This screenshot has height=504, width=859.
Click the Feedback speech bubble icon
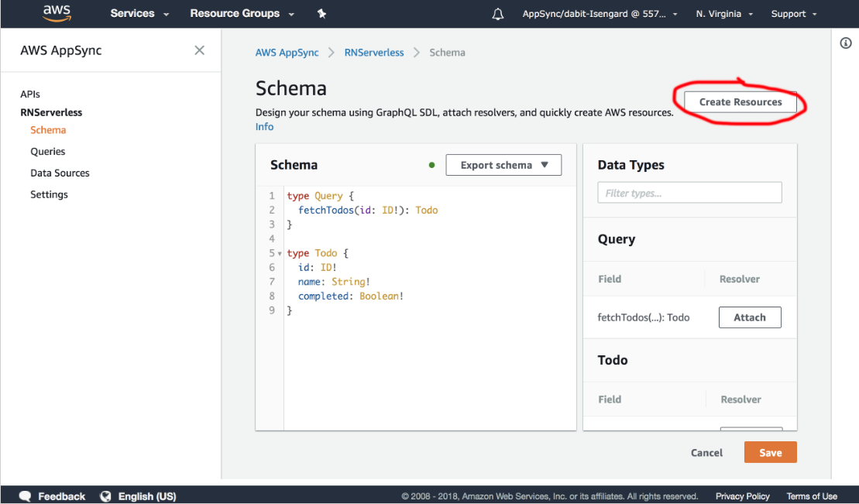(x=26, y=496)
